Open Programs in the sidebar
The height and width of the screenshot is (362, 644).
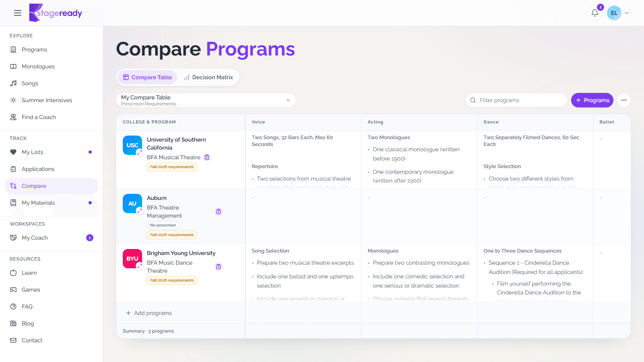point(52,49)
